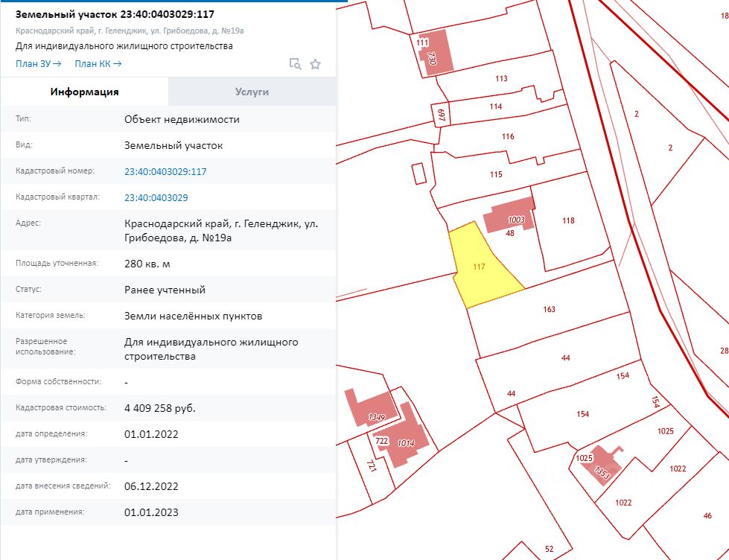
Task: Switch to the Услуги tab
Action: pyautogui.click(x=252, y=92)
